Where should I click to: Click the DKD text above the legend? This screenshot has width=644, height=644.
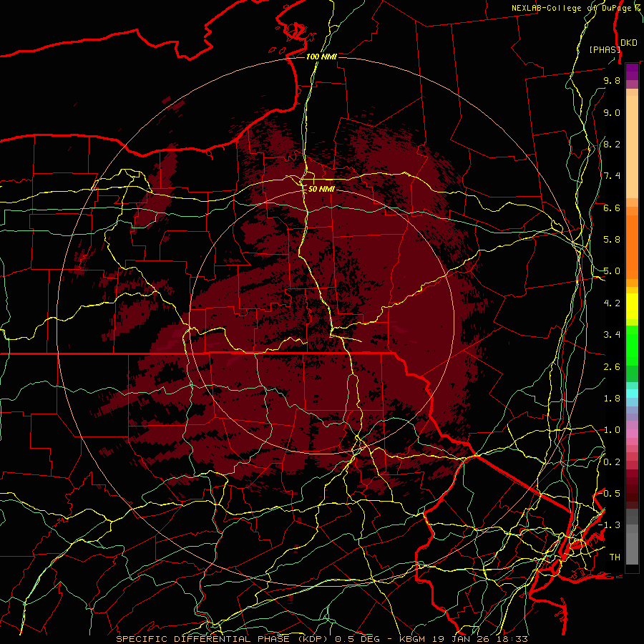pos(629,43)
